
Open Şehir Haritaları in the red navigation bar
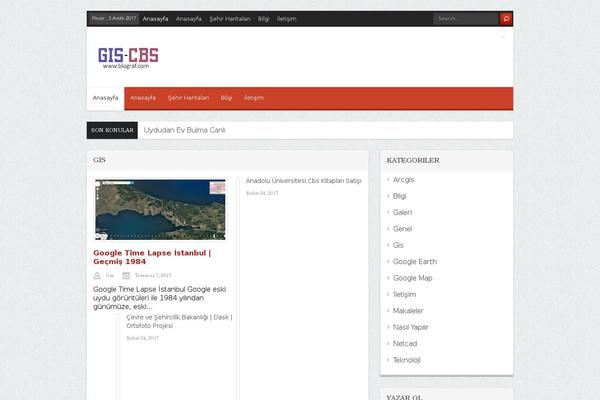(x=188, y=98)
